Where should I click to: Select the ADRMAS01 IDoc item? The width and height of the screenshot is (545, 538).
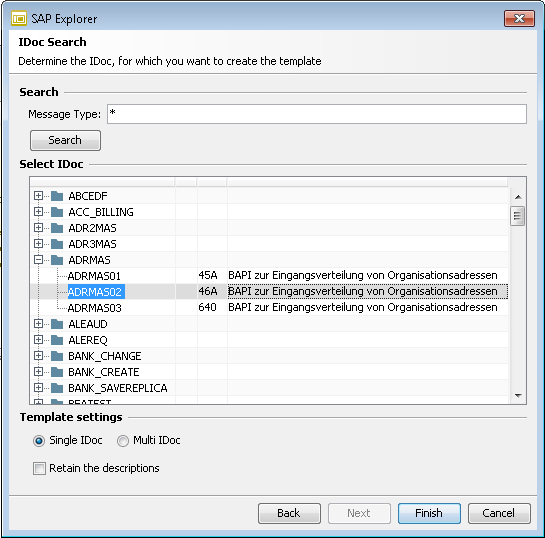tap(94, 276)
